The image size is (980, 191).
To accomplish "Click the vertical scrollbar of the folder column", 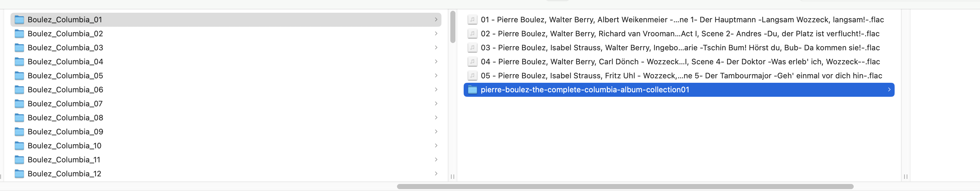I will [453, 27].
